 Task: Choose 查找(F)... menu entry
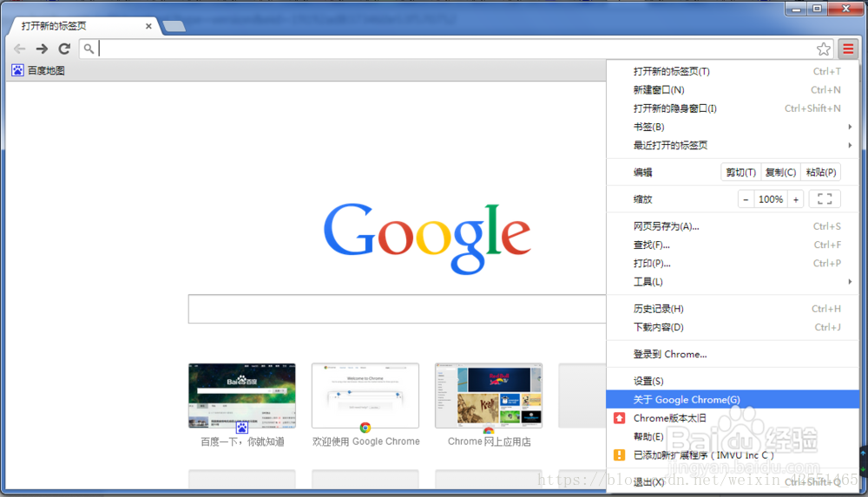[x=733, y=245]
